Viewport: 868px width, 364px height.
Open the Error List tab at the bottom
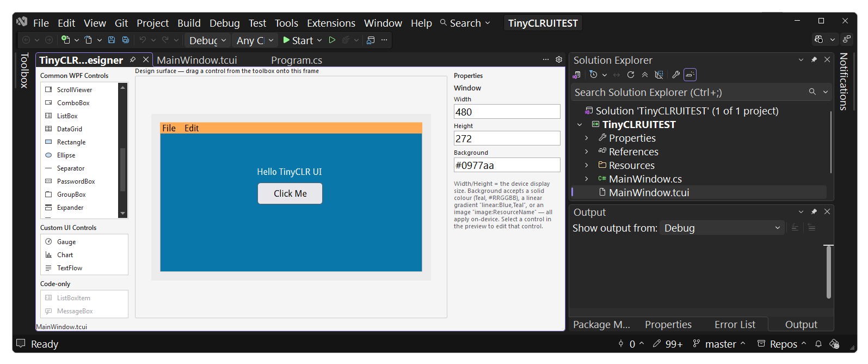[x=735, y=324]
